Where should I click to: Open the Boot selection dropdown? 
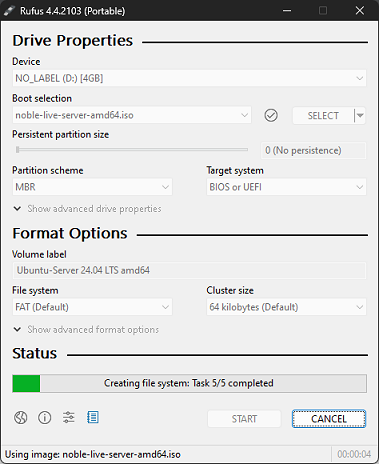coord(132,115)
